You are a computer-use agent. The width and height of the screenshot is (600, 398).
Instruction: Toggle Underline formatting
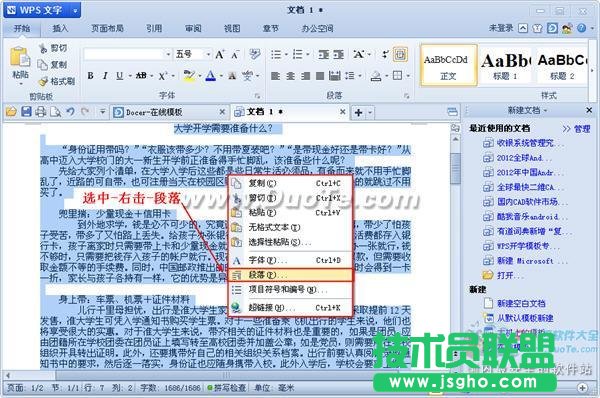click(119, 75)
